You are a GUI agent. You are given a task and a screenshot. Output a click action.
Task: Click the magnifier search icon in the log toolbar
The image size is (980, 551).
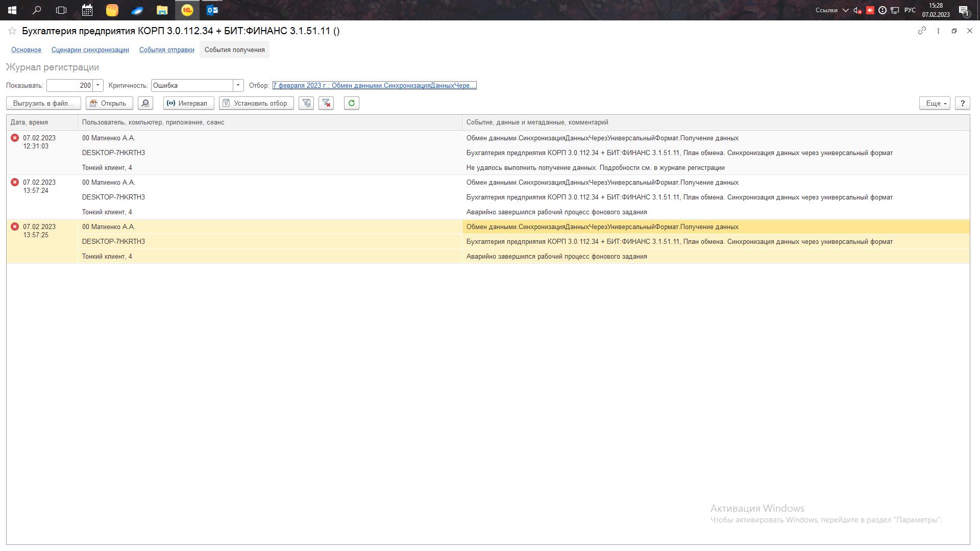pyautogui.click(x=145, y=103)
